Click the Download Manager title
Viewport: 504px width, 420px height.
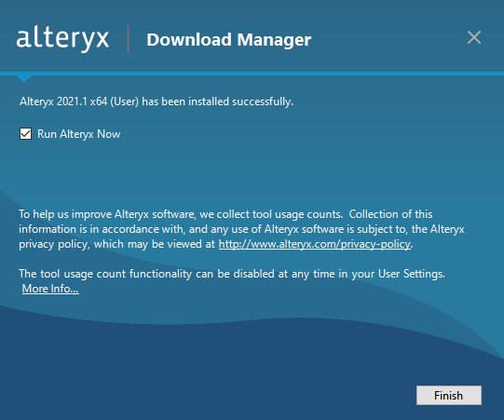pyautogui.click(x=228, y=40)
